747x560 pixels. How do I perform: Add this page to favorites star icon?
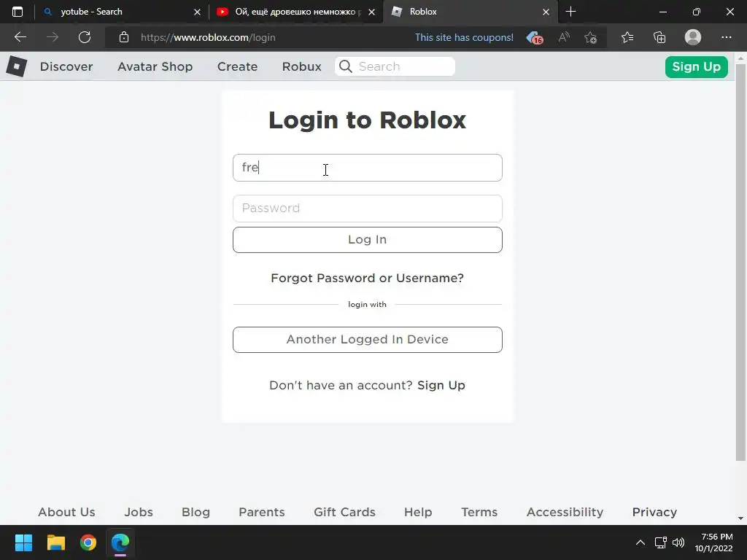click(591, 37)
